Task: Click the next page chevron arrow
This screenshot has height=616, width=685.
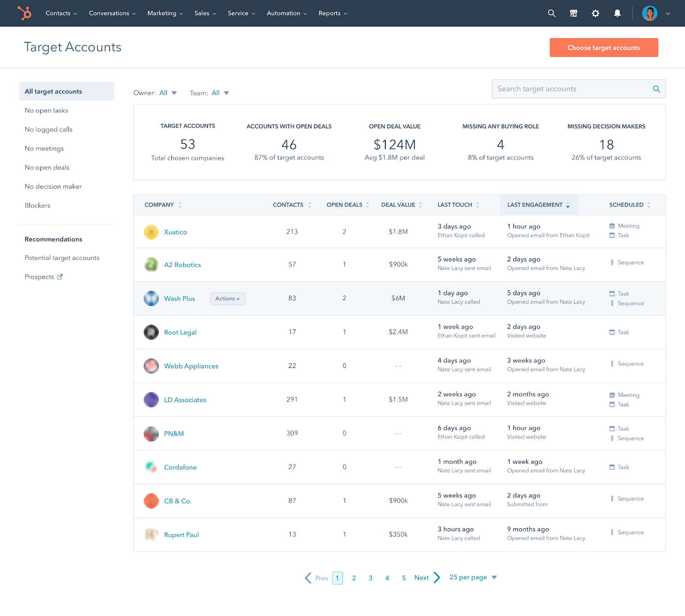Action: 437,577
